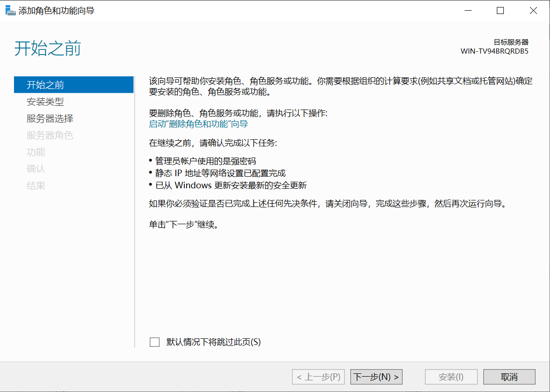This screenshot has width=550, height=392.
Task: Select the greyed 服务器角色 sidebar step
Action: (x=50, y=135)
